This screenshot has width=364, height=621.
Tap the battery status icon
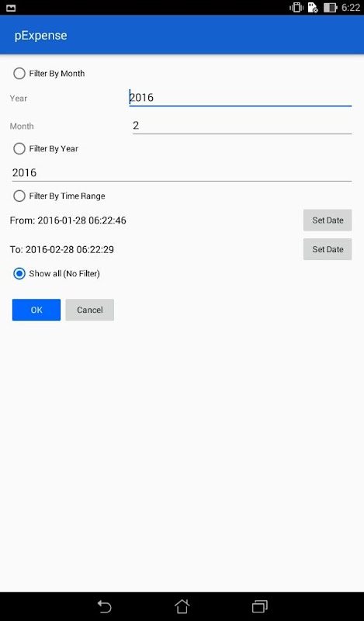click(331, 8)
